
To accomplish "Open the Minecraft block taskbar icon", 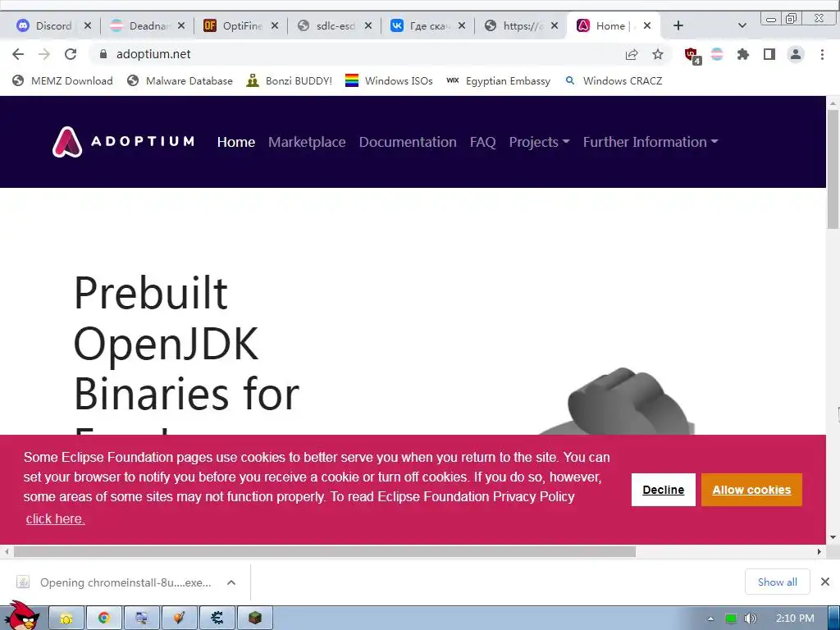I will [255, 619].
